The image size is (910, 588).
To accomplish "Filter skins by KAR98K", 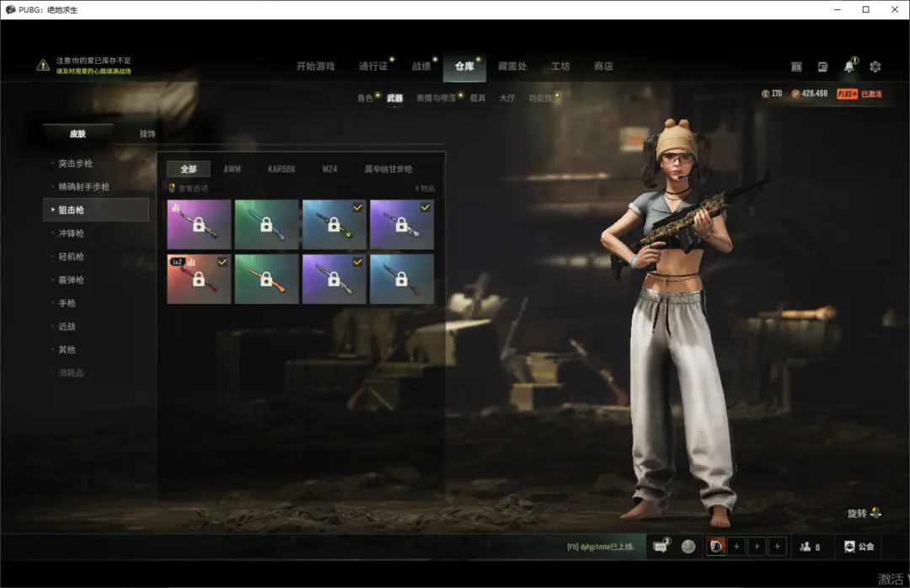I will click(x=281, y=169).
